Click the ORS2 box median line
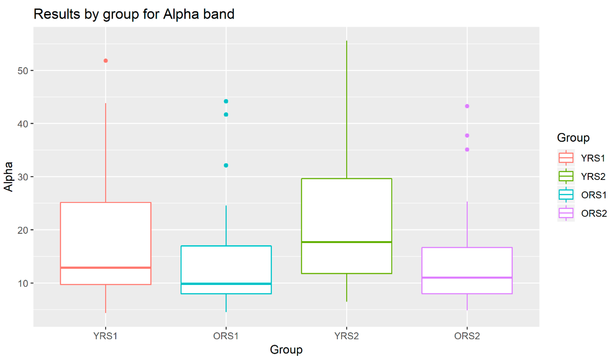The image size is (613, 364). (467, 278)
